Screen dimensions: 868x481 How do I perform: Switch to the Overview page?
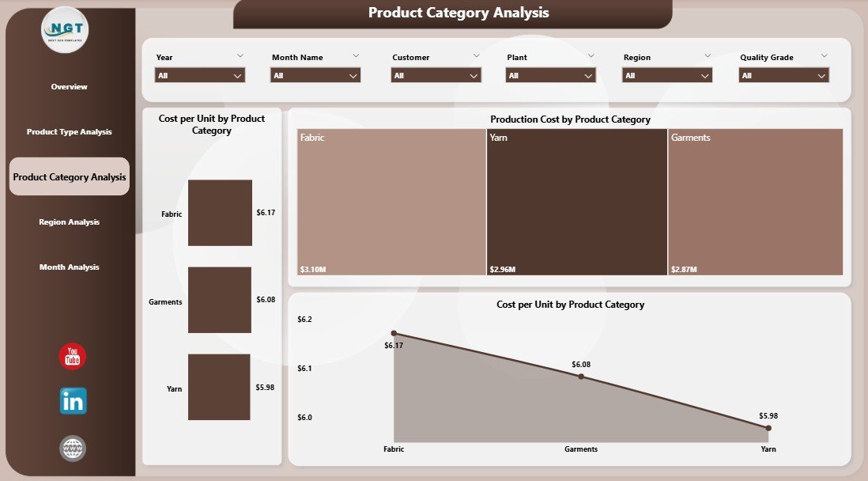pyautogui.click(x=69, y=86)
